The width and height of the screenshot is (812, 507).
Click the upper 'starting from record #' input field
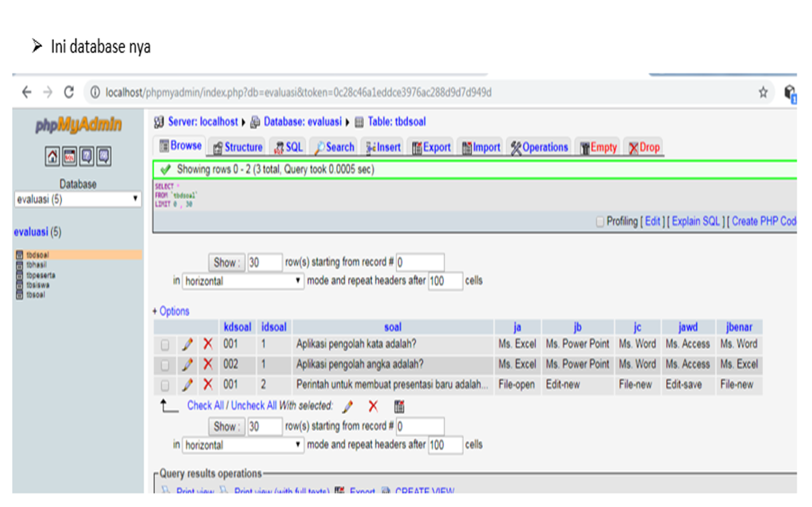(420, 263)
